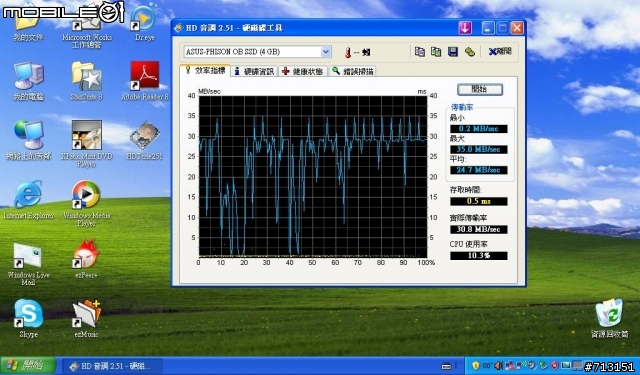Viewport: 640px width, 375px height.
Task: Launch Adobe Reader 8 shortcut
Action: [144, 81]
